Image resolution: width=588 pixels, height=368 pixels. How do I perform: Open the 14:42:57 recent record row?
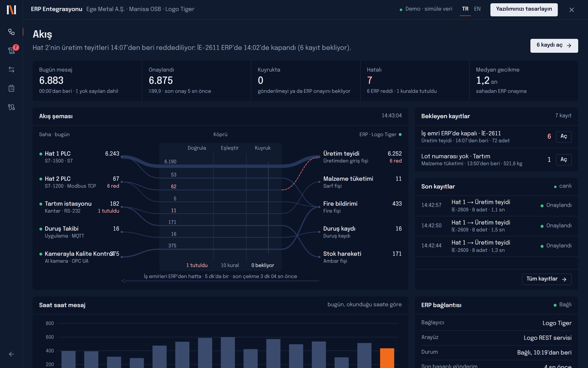pos(496,206)
